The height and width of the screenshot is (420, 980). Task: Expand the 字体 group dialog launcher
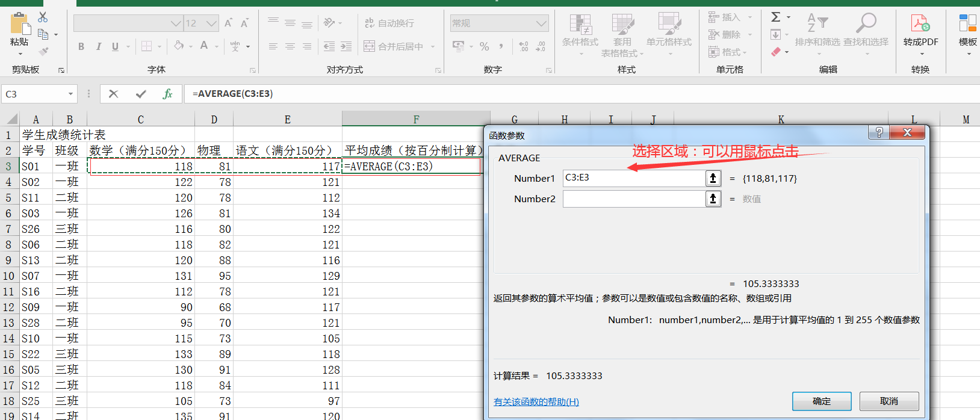coord(253,70)
